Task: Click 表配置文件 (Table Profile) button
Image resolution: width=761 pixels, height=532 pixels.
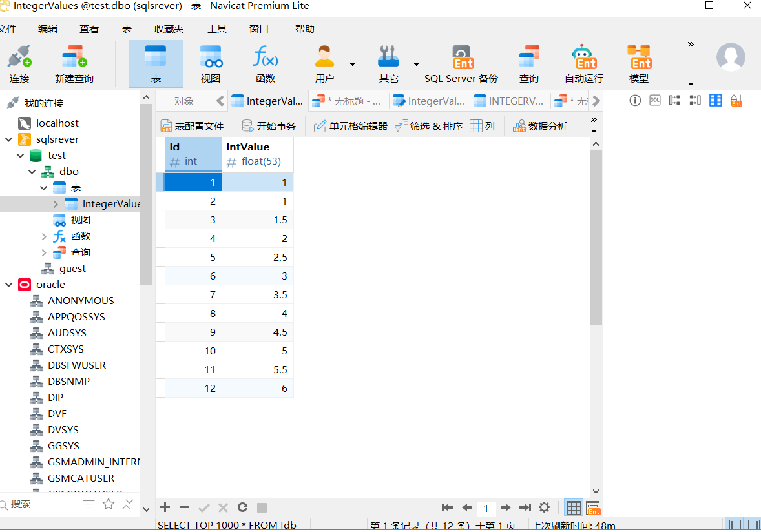Action: [193, 126]
